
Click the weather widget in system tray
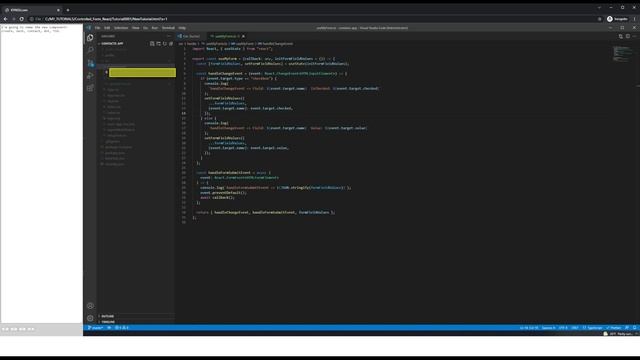coord(618,334)
